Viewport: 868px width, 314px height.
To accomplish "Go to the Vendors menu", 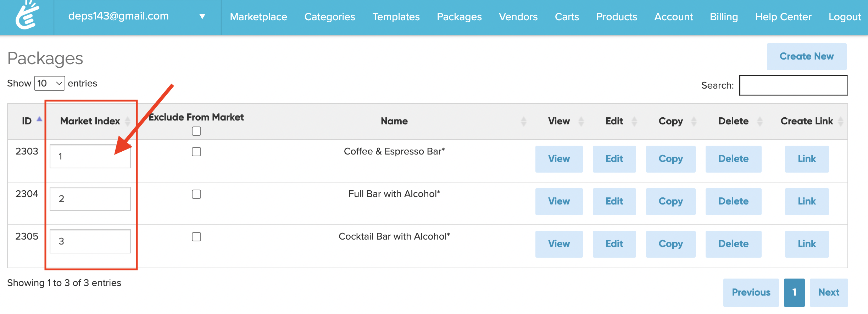I will [518, 17].
